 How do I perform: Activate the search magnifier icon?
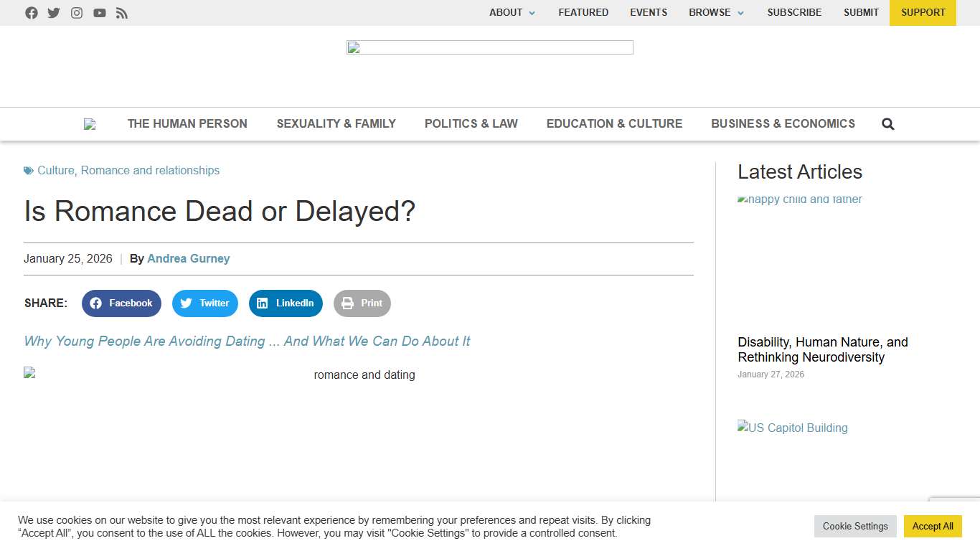pos(887,123)
